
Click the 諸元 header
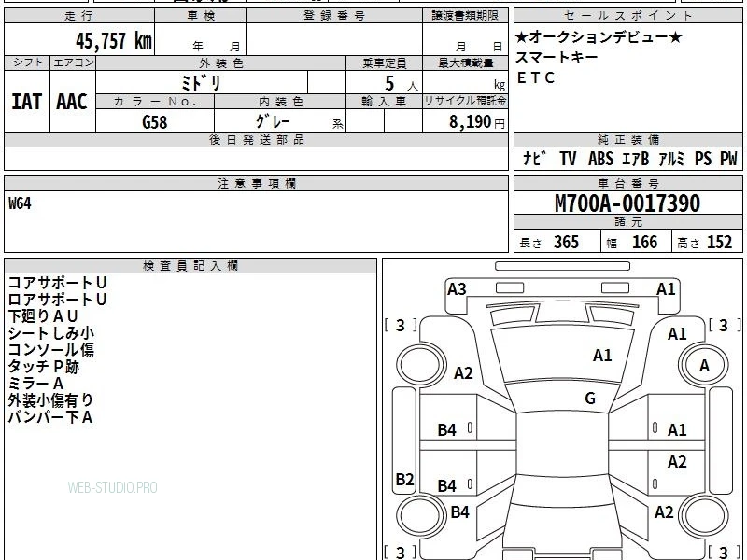(627, 222)
